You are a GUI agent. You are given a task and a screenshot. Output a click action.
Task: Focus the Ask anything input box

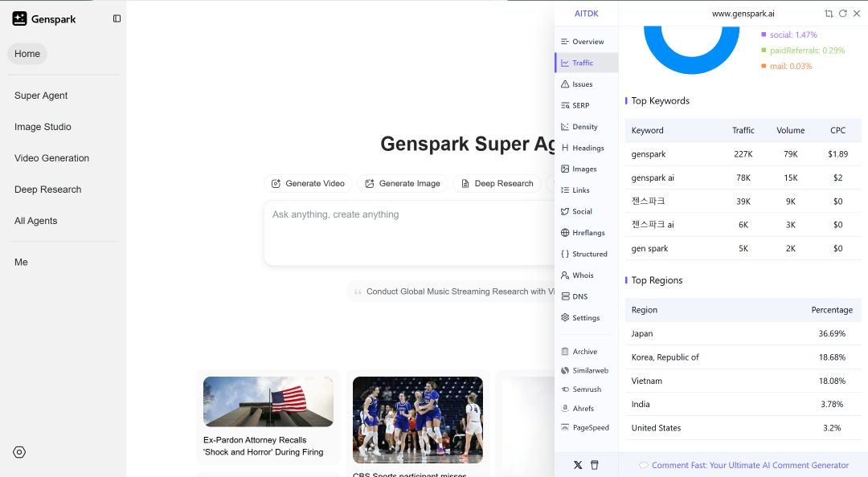point(410,232)
